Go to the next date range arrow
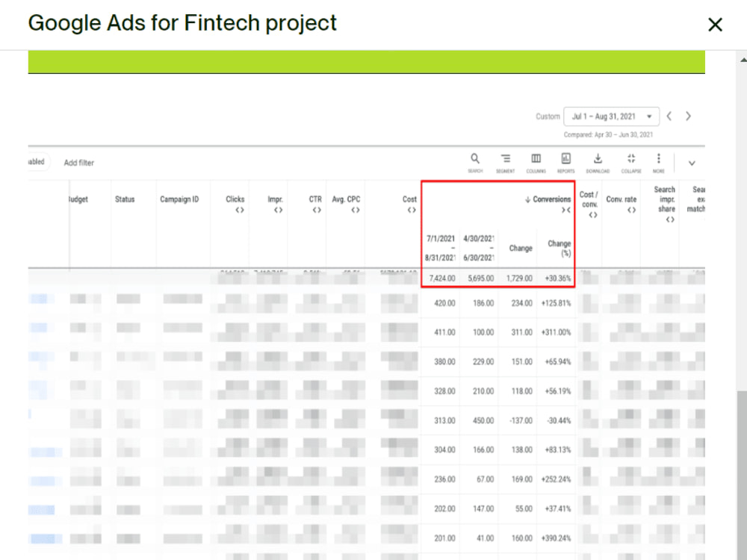Image resolution: width=747 pixels, height=560 pixels. tap(688, 116)
